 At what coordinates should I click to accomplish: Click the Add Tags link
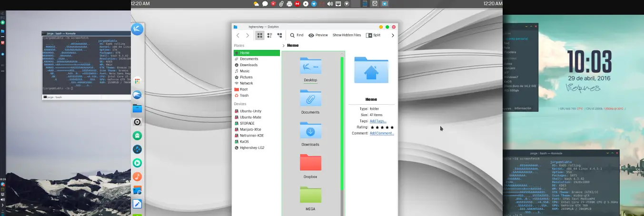[378, 121]
